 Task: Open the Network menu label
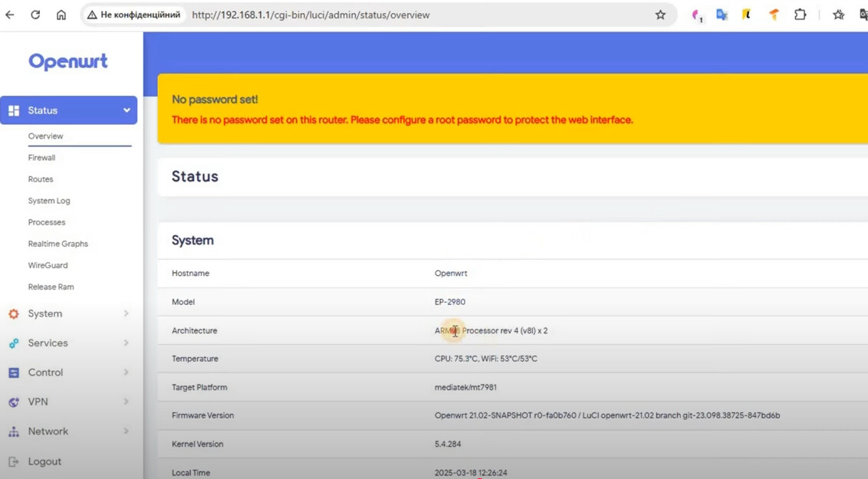tap(48, 431)
